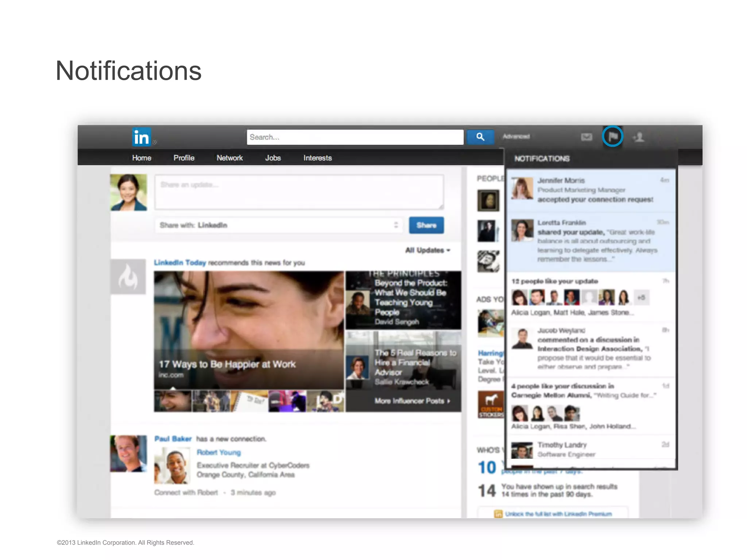Open Loretta Franklin shared your update notification

coord(591,242)
